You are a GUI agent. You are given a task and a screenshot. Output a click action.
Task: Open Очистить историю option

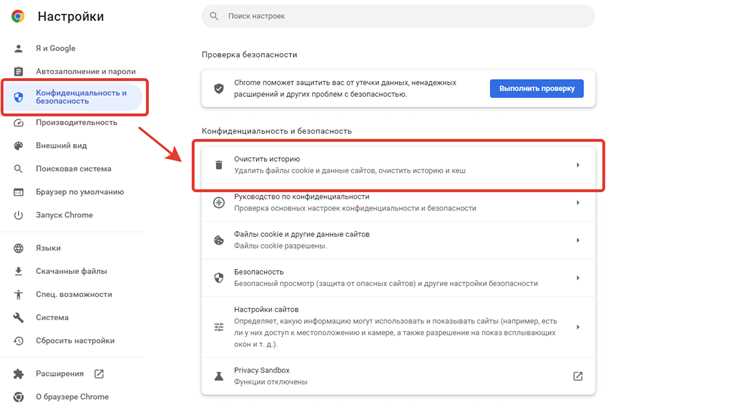point(398,165)
